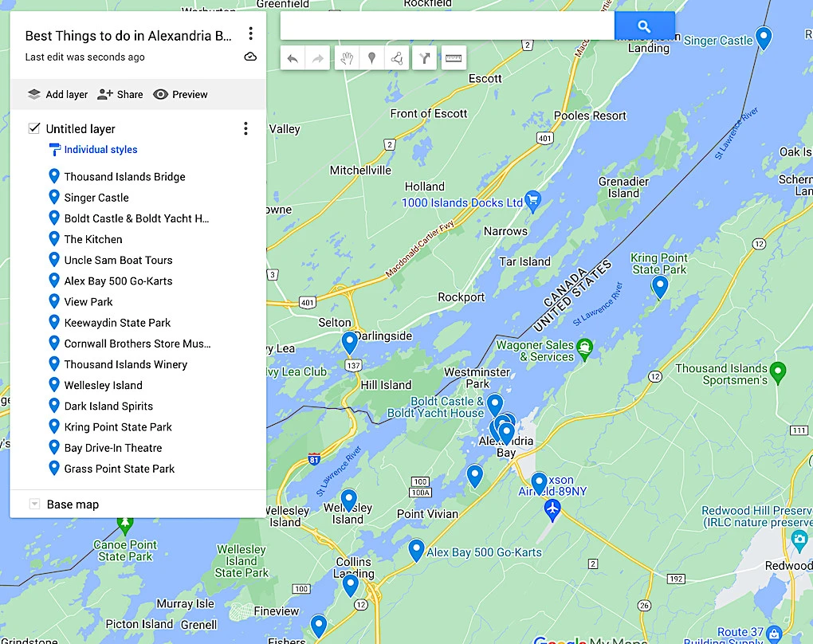Select Wellesley Island in the layer list
813x644 pixels.
pyautogui.click(x=103, y=385)
